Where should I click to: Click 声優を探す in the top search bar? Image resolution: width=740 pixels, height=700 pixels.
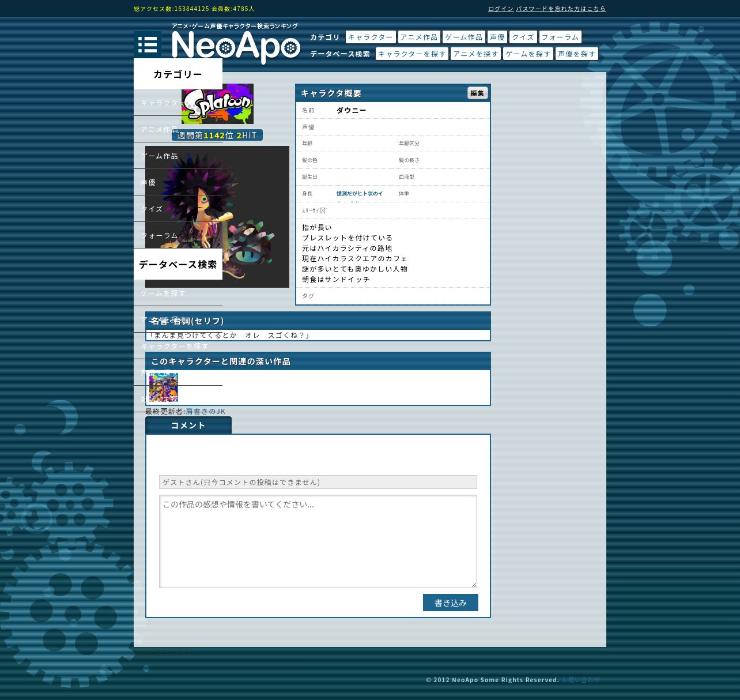coord(577,54)
